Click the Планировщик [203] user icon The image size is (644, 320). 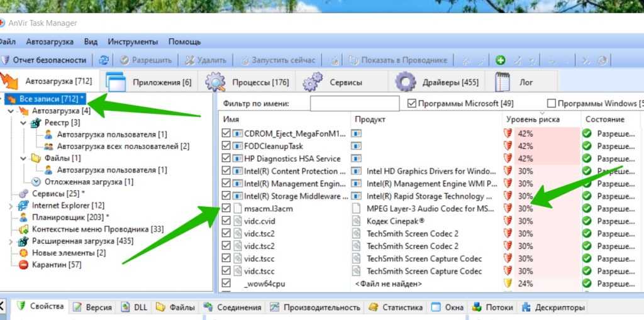23,217
